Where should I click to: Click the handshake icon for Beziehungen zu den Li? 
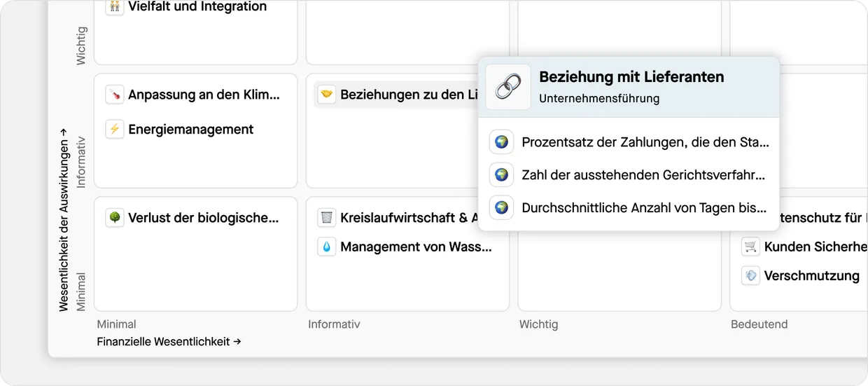coord(327,95)
